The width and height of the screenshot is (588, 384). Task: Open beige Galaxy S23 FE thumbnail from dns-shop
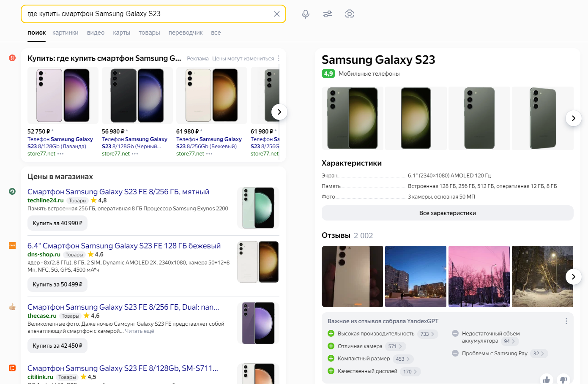pyautogui.click(x=258, y=262)
